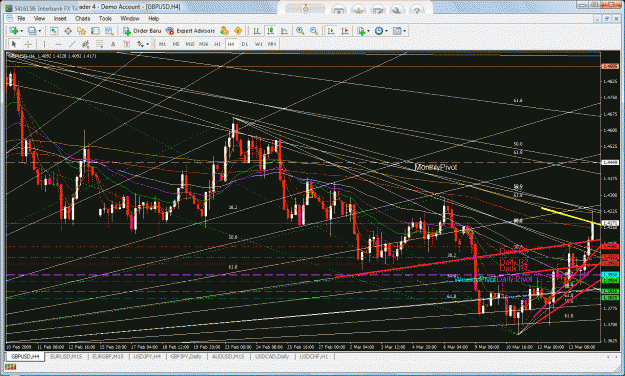Switch to Line Chart display
The image size is (625, 376).
click(x=284, y=31)
